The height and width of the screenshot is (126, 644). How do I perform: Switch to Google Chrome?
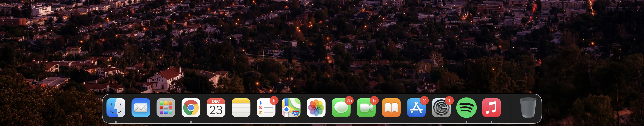pyautogui.click(x=191, y=108)
